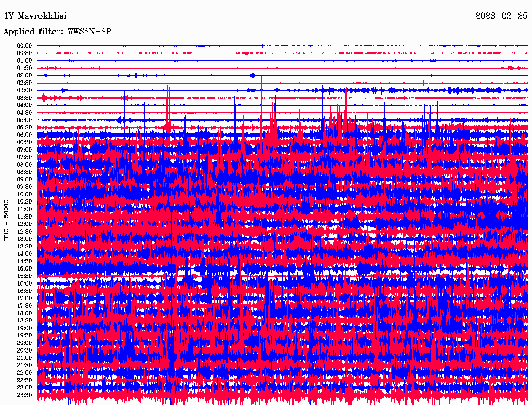This screenshot has height=405, width=532.
Task: Click the HHZ - 50000 axis label
Action: [x=6, y=221]
